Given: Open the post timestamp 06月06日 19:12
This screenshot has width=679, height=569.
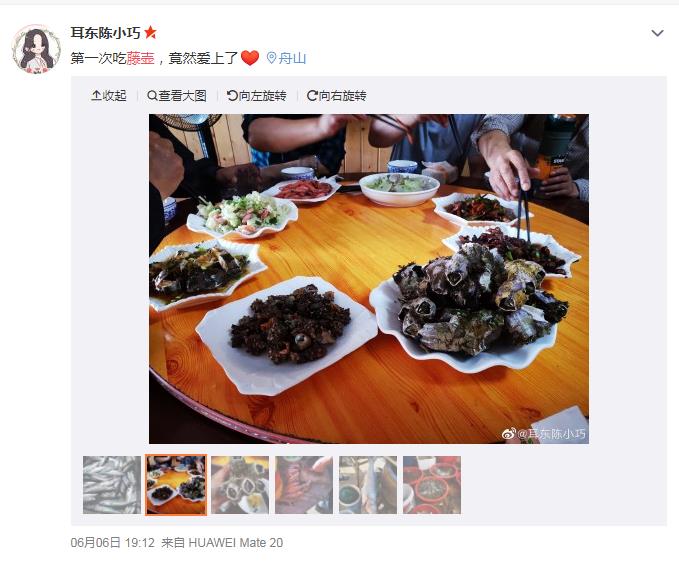Looking at the screenshot, I should coord(113,543).
